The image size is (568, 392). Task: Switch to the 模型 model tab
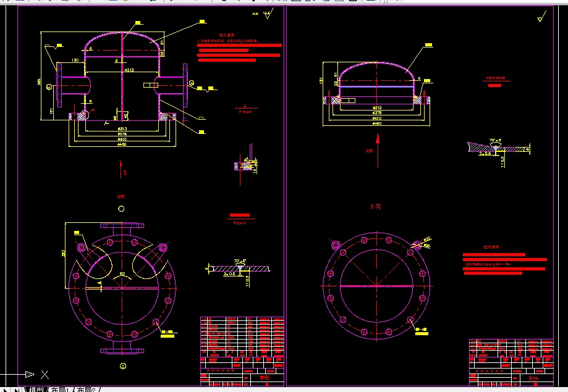36,390
